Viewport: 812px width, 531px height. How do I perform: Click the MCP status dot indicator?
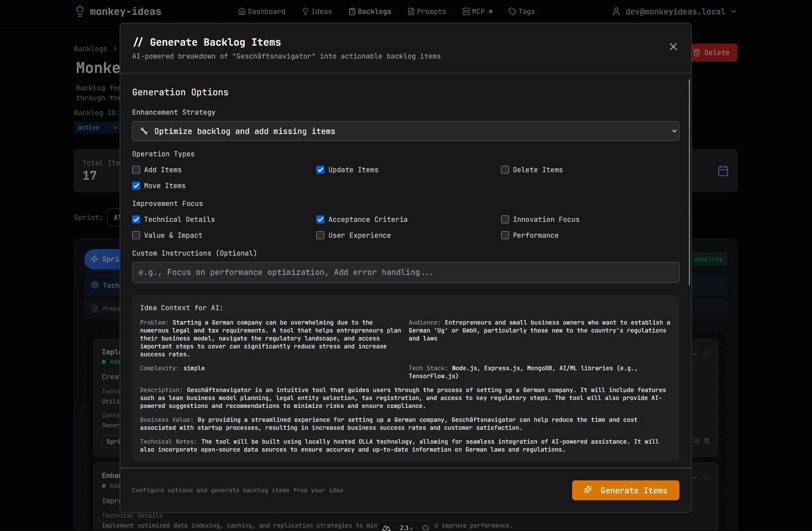[x=491, y=11]
